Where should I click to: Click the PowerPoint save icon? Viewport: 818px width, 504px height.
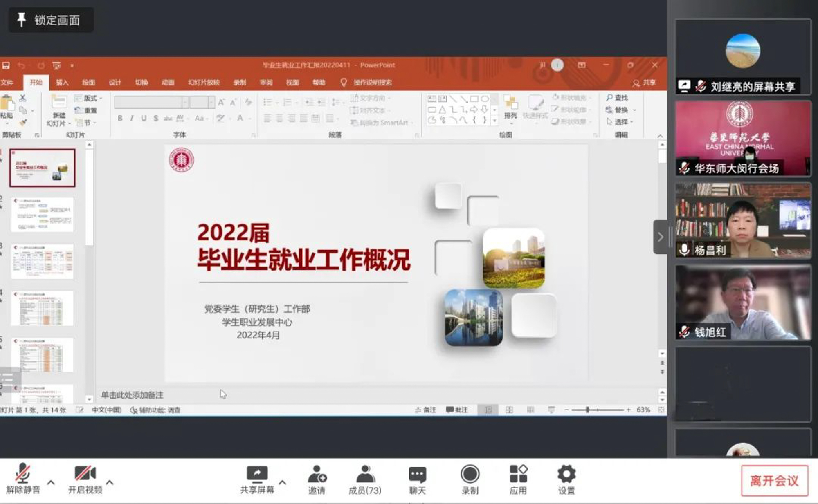coord(6,65)
